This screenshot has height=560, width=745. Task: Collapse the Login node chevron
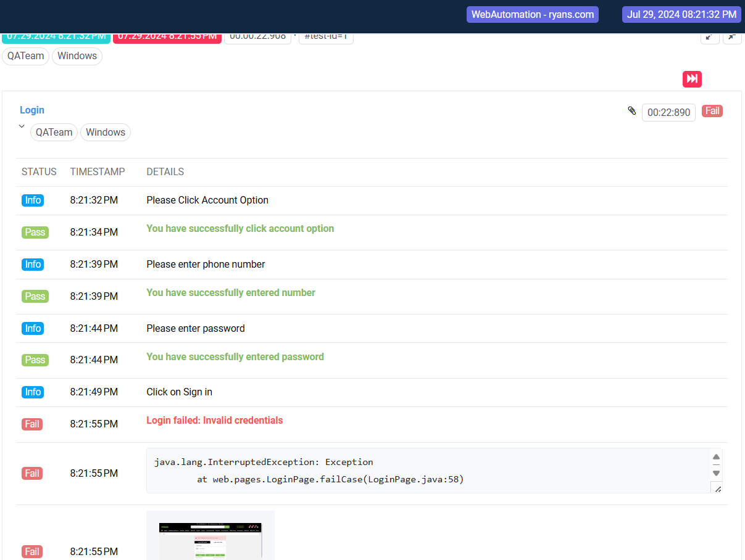(22, 126)
